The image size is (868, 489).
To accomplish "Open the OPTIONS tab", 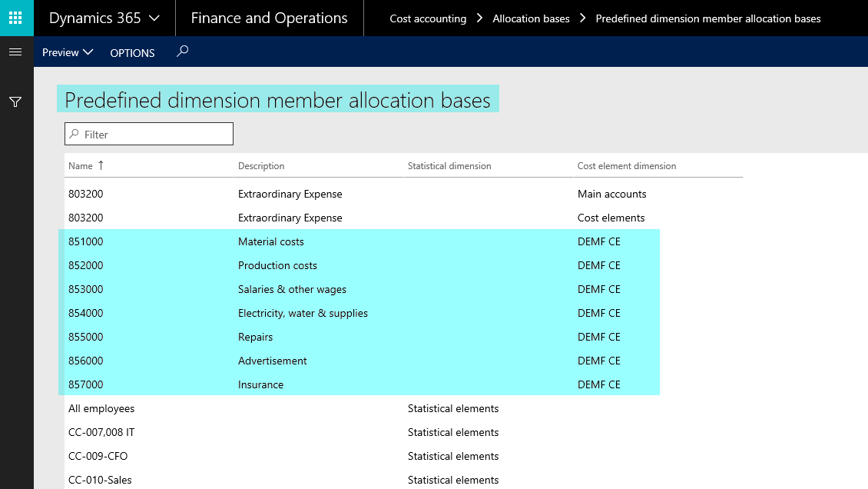I will click(132, 53).
